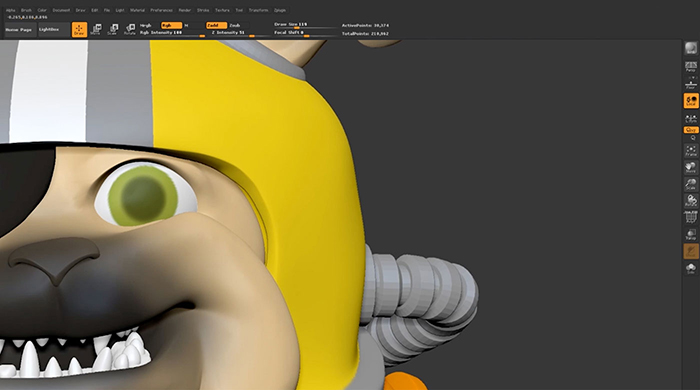Adjust the Rgb Intensity slider

tap(172, 33)
